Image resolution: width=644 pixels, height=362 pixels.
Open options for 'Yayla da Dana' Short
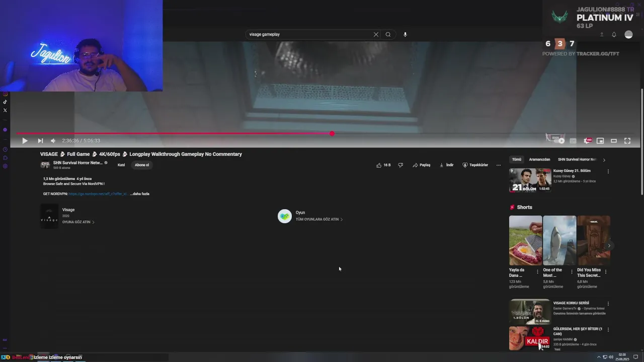pyautogui.click(x=537, y=272)
